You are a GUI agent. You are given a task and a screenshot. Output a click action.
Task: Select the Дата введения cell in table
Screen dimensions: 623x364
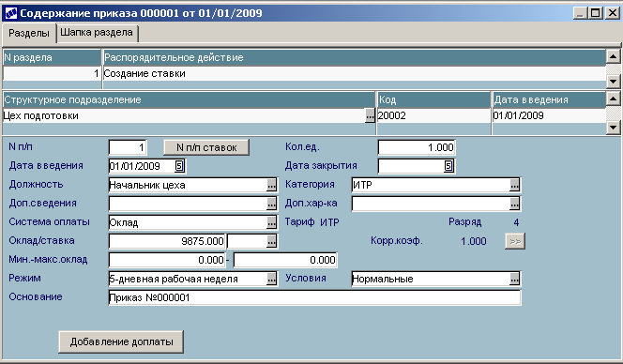pos(549,116)
